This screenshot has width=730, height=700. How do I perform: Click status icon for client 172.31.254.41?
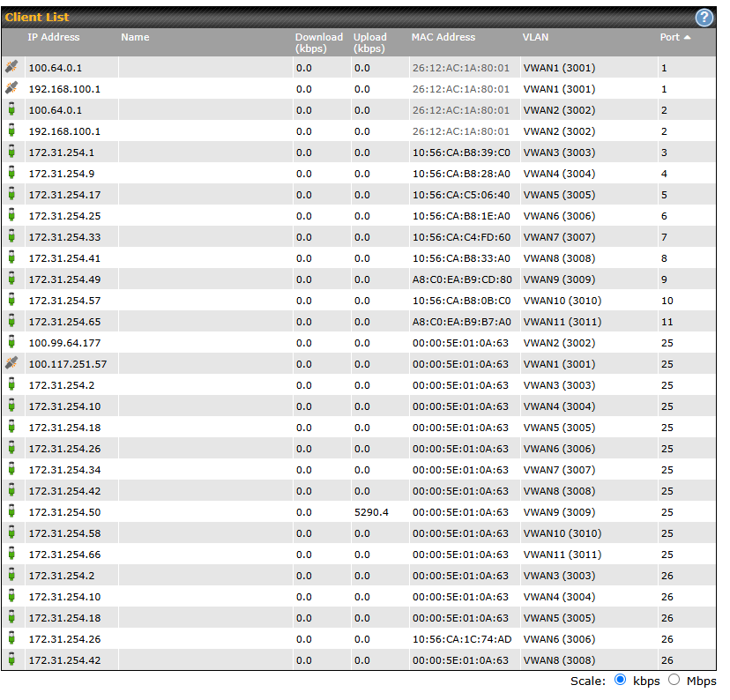[x=12, y=257]
